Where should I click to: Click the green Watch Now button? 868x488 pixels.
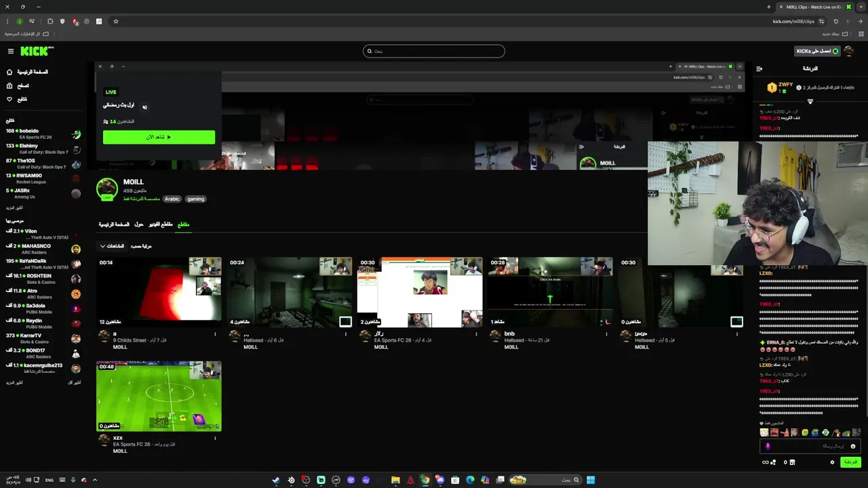pos(159,137)
